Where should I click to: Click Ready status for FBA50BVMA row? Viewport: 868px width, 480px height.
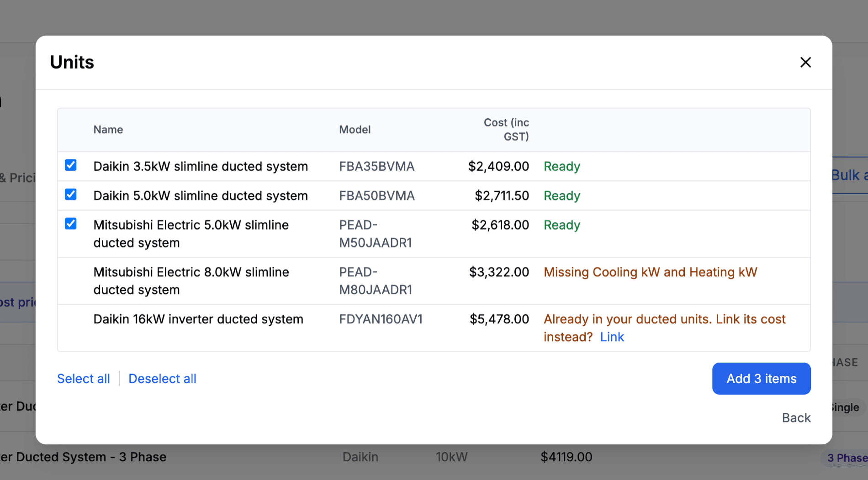pos(562,195)
